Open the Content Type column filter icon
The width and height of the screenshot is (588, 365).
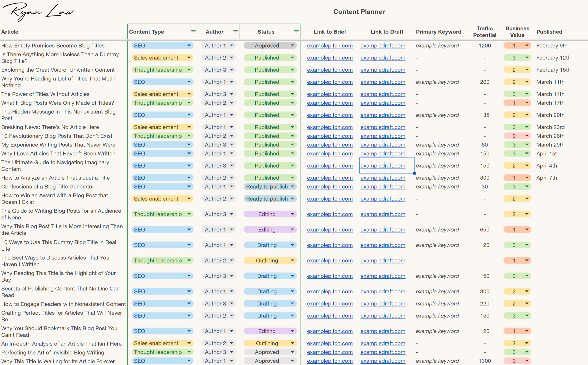pos(193,32)
